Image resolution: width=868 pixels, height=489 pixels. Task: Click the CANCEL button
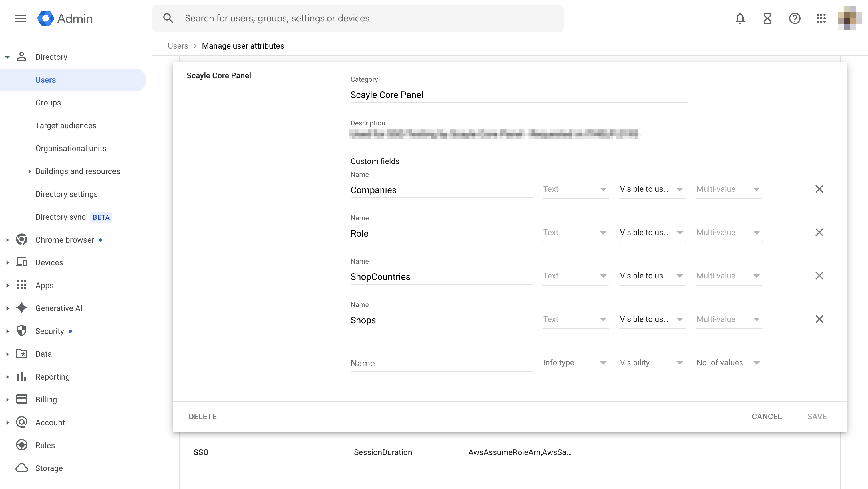click(767, 416)
